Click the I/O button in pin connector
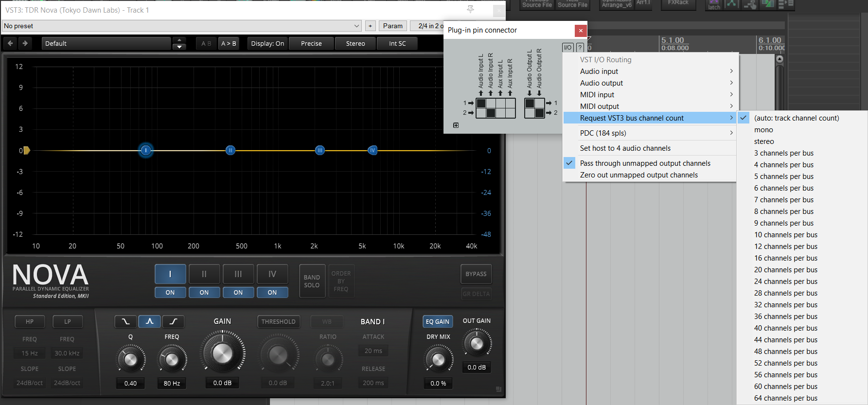The height and width of the screenshot is (405, 868). 567,47
